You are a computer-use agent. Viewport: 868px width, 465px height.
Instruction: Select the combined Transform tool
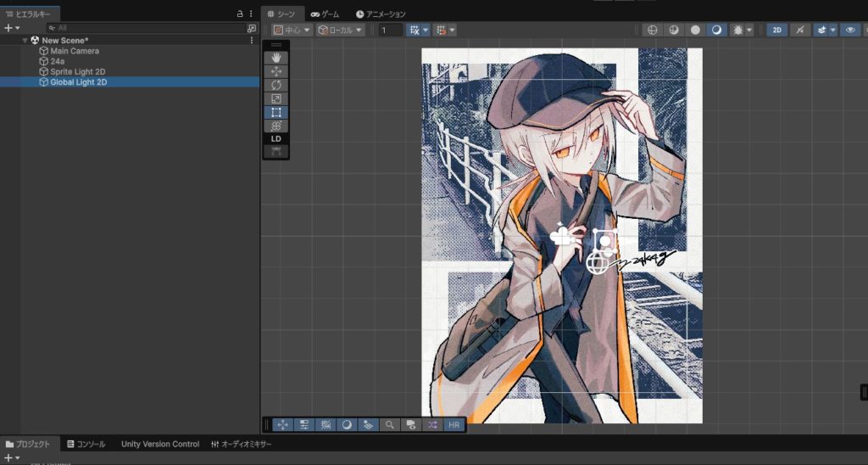275,126
